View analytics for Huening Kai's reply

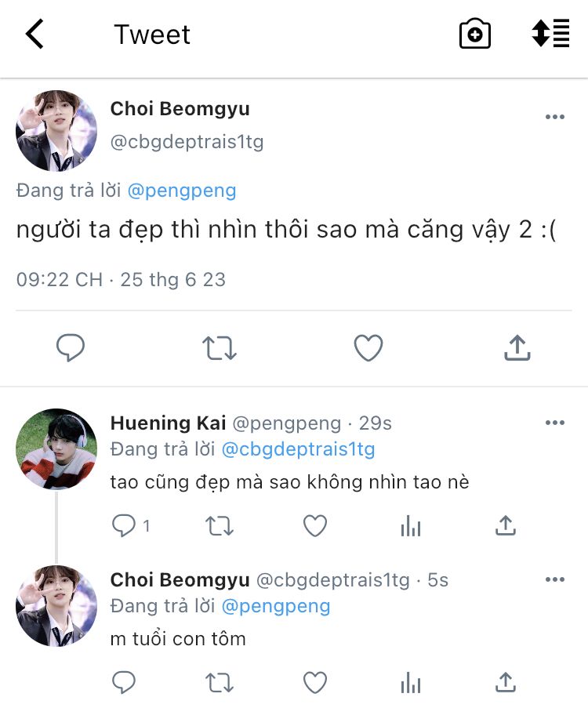[x=411, y=526]
